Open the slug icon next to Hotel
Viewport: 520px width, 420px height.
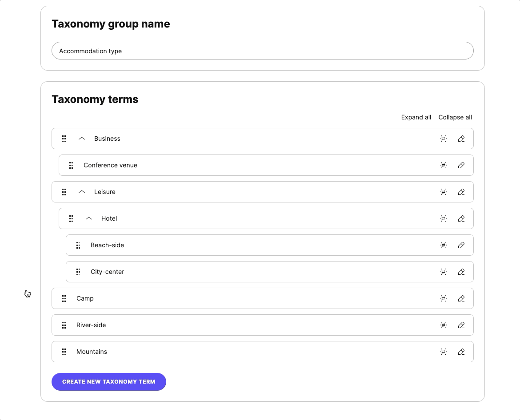(x=444, y=218)
